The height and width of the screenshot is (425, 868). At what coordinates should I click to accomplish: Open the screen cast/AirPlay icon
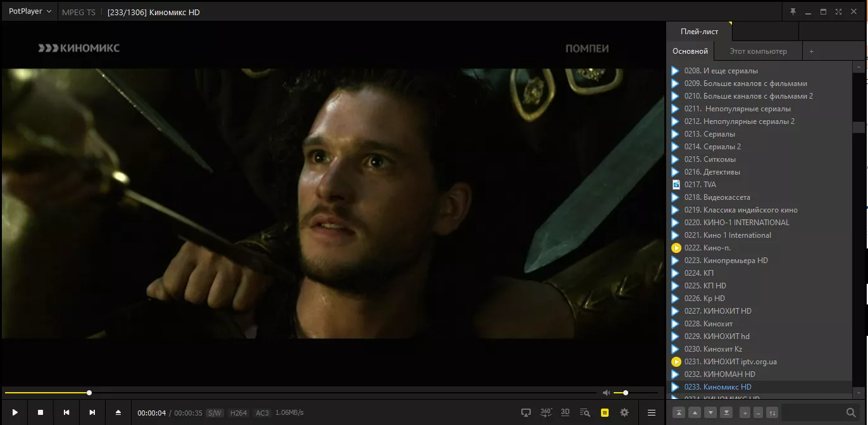click(x=526, y=412)
